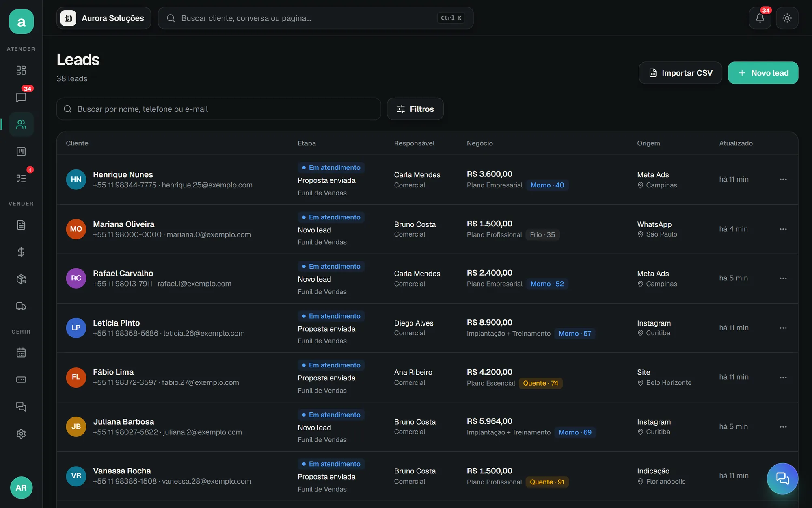Open lead Henrique Nunes by name
The image size is (812, 508).
tap(123, 174)
